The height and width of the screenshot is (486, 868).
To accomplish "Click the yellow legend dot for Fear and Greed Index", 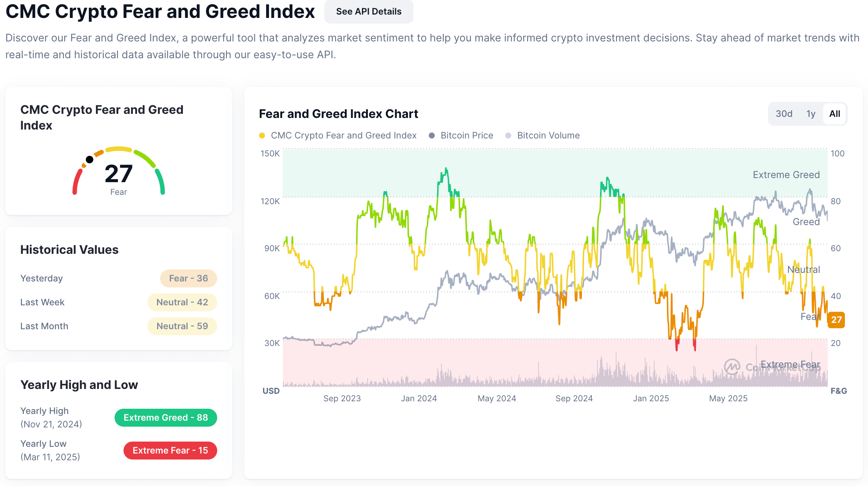I will tap(262, 135).
